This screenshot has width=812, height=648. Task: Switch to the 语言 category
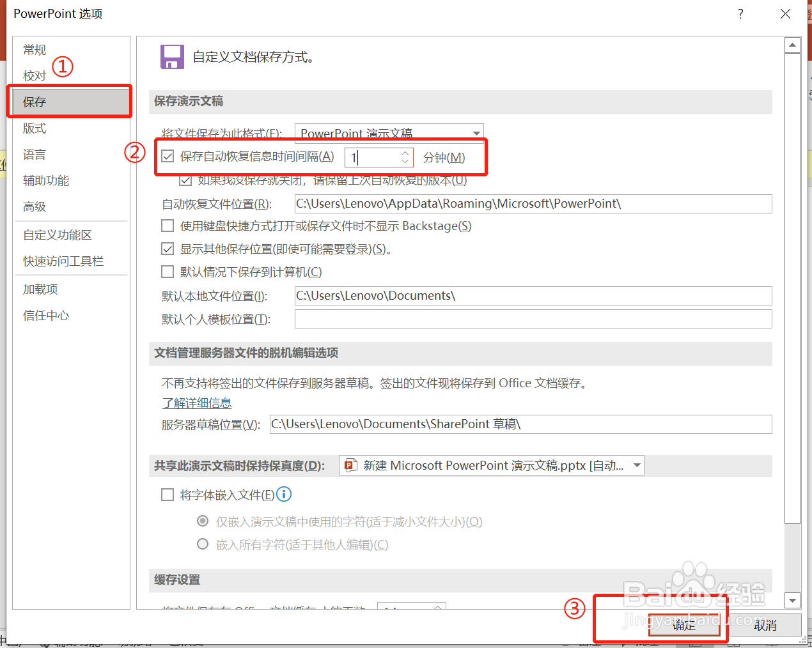click(x=35, y=154)
